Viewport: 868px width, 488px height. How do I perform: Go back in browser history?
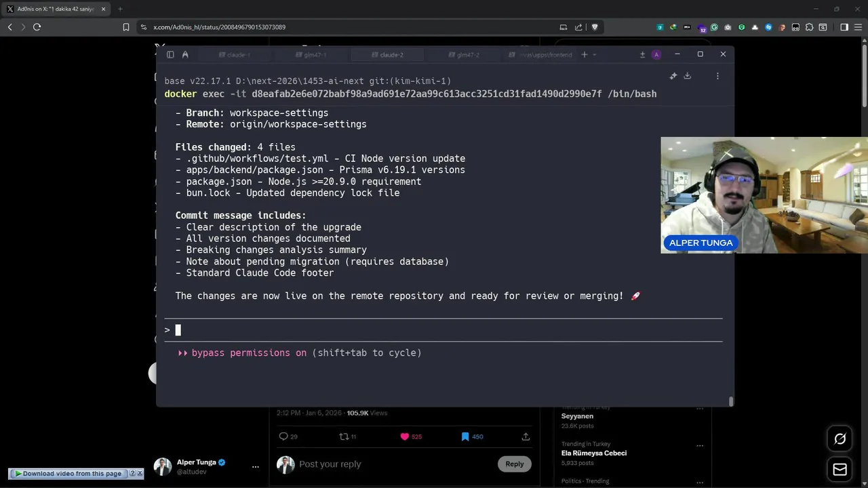9,27
